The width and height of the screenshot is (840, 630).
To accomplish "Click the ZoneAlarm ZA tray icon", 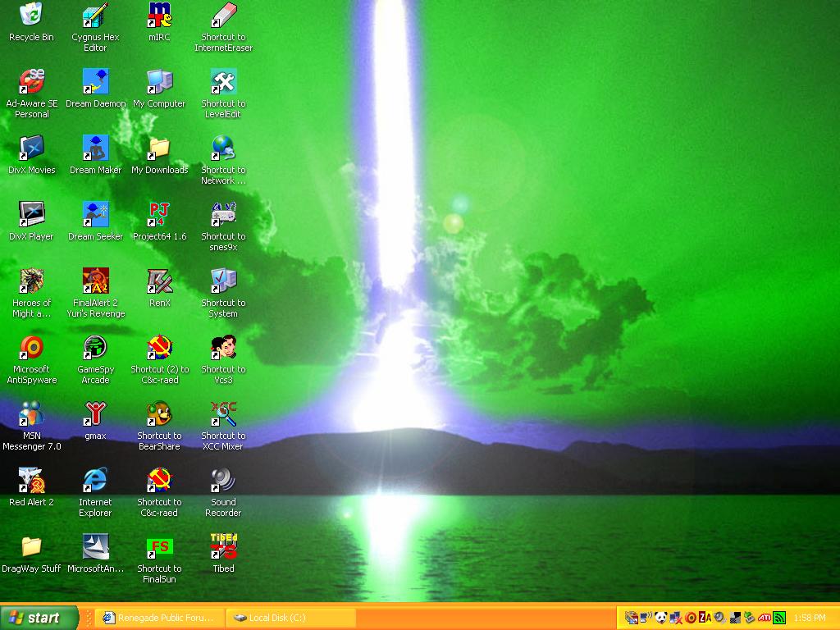I will [x=705, y=618].
